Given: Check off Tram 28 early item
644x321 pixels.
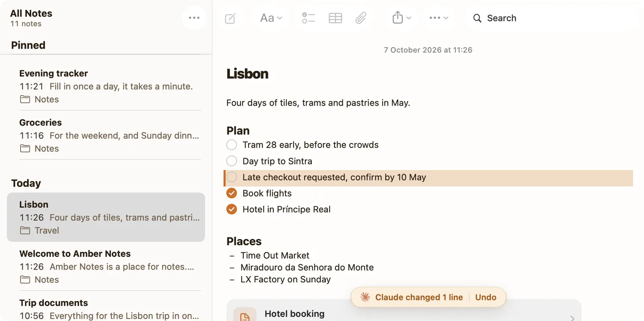Looking at the screenshot, I should click(x=231, y=145).
